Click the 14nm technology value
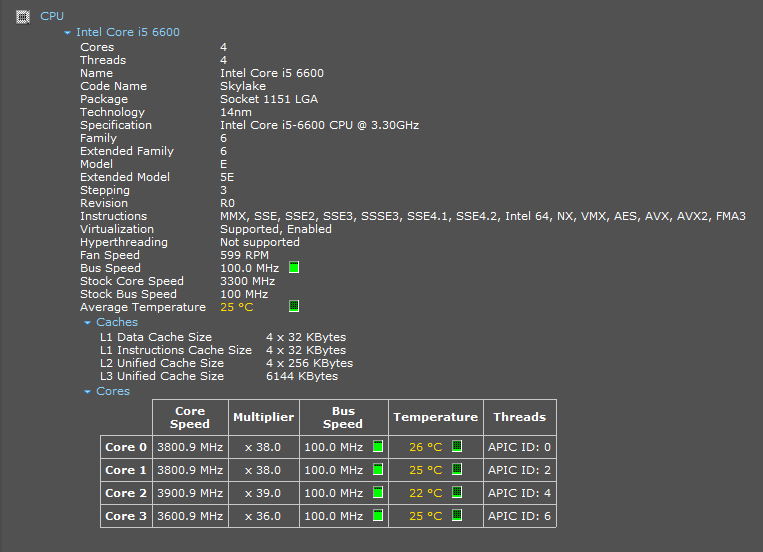Image resolution: width=763 pixels, height=552 pixels. [x=236, y=112]
